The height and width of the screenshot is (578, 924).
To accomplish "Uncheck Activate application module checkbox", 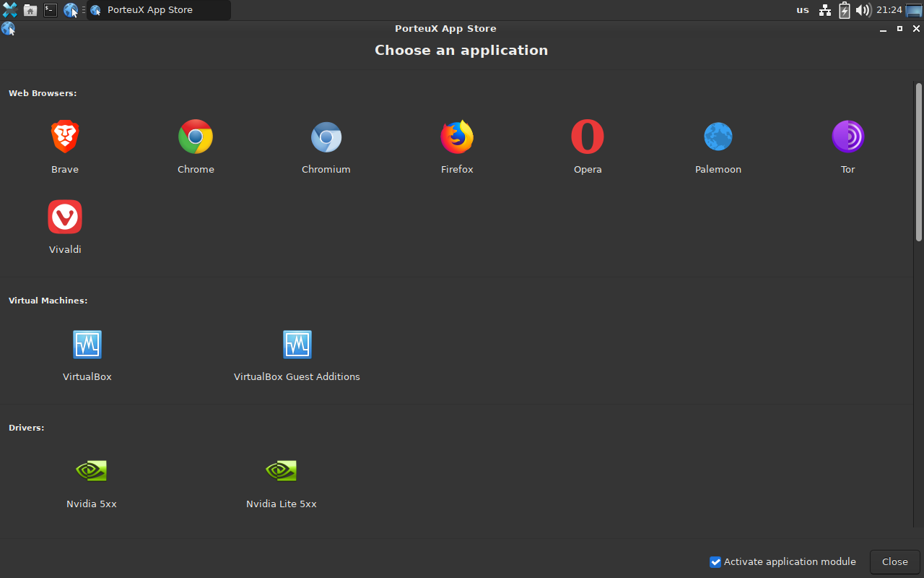I will point(715,562).
